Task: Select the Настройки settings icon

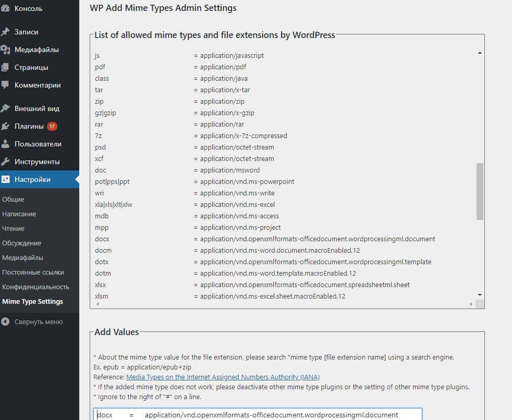Action: coord(7,179)
